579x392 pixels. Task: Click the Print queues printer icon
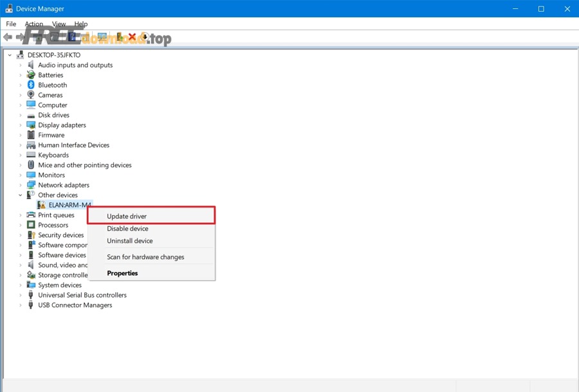click(x=31, y=215)
